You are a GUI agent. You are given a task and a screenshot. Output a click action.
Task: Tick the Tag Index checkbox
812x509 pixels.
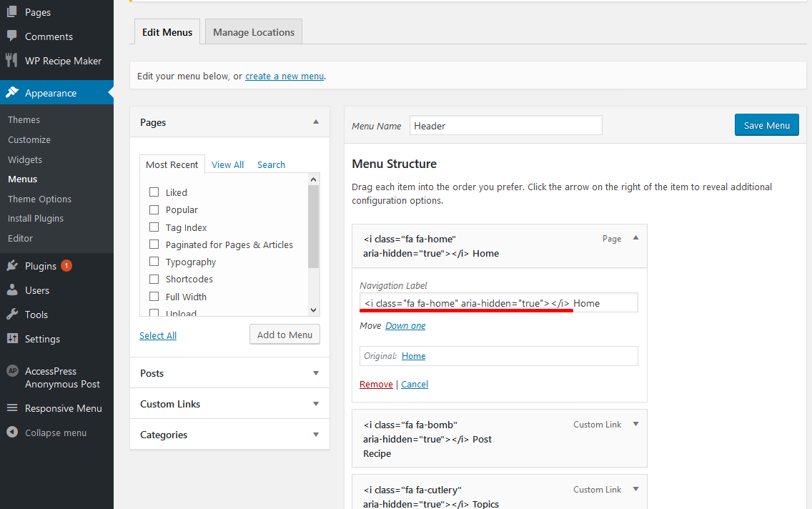click(x=154, y=227)
